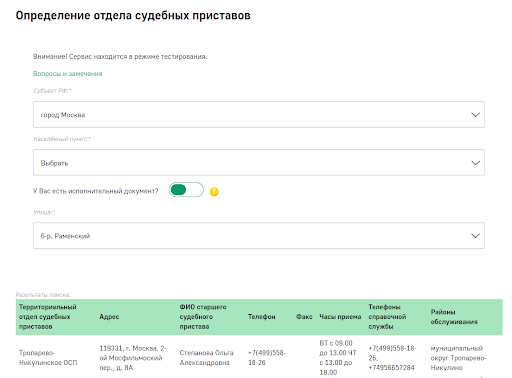Click the Населённый пункт field label

(61, 139)
